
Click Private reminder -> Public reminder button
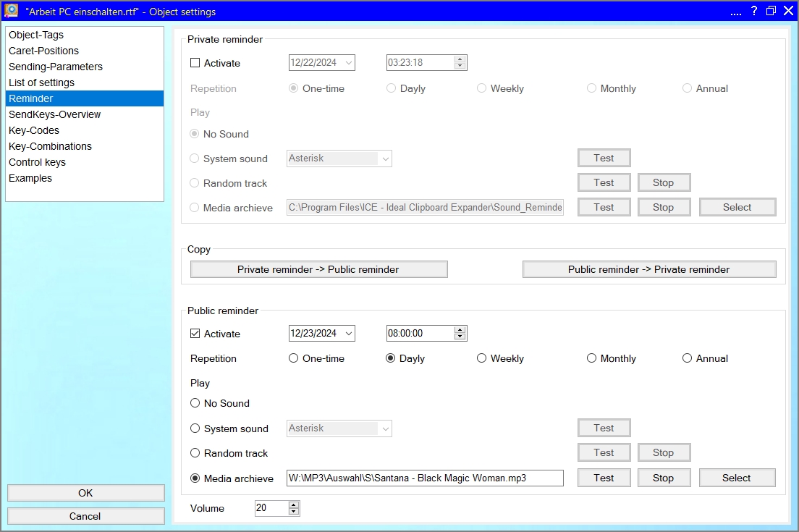click(318, 269)
